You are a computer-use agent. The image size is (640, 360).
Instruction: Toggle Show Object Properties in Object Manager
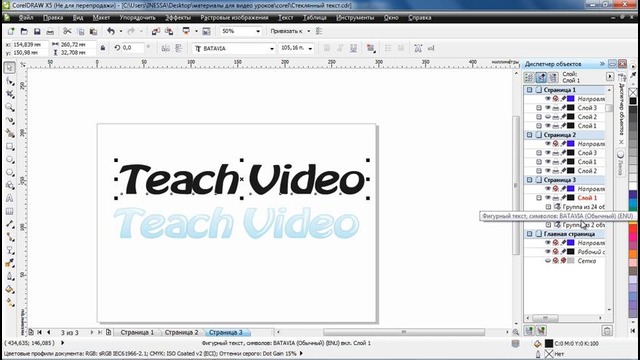tap(529, 77)
